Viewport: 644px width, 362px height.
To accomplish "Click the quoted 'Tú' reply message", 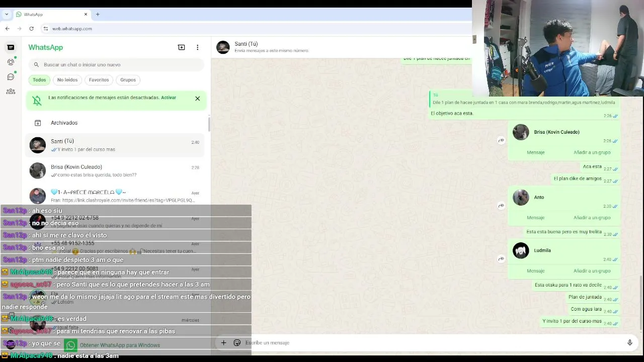I will tap(524, 99).
